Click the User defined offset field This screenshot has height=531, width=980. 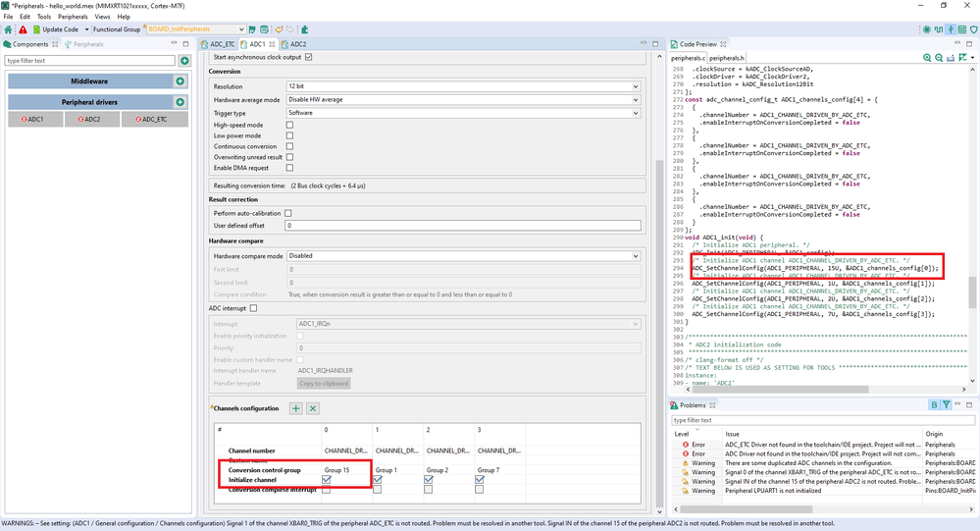463,226
